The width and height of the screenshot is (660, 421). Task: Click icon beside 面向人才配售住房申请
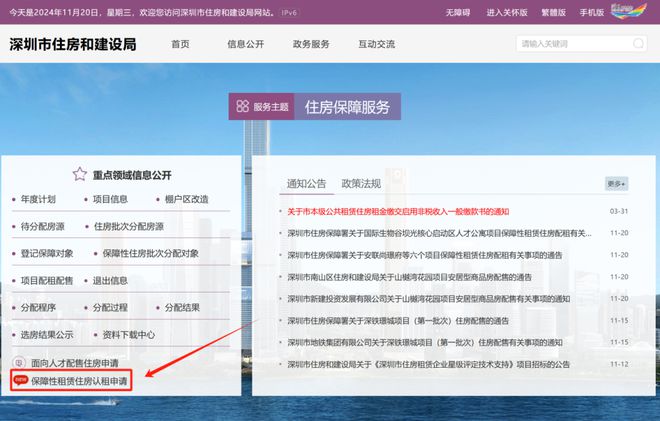[19, 362]
